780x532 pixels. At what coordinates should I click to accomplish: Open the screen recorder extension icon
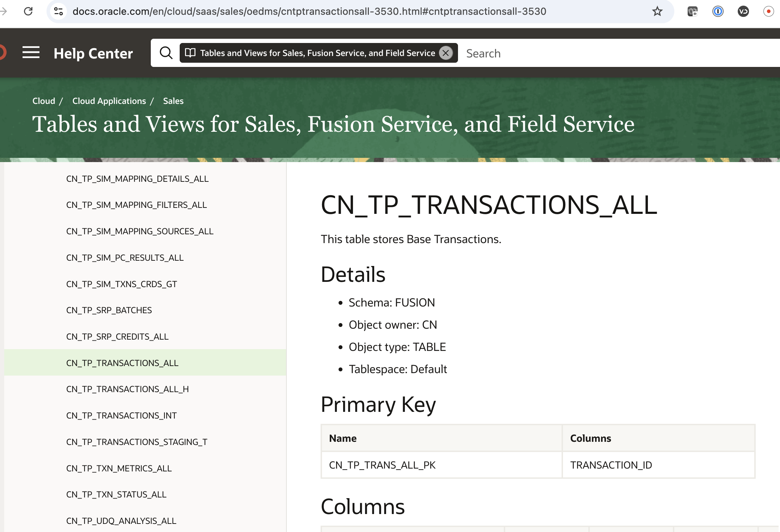(692, 11)
